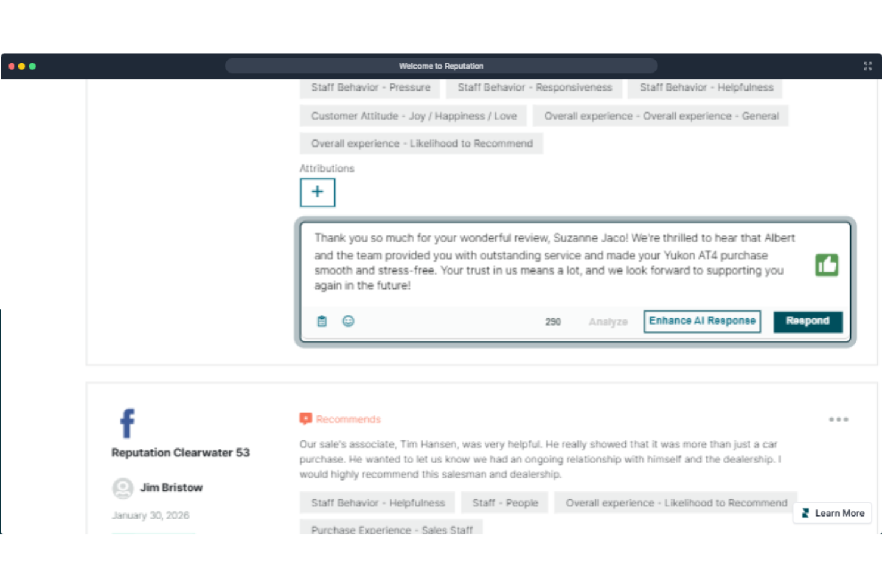Screen dimensions: 882x588
Task: Click the Facebook source logo
Action: point(126,424)
